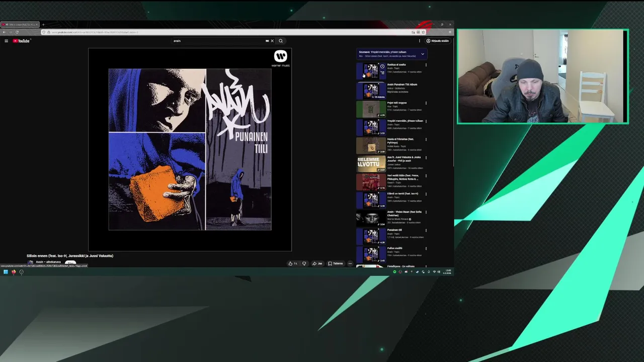Open options menu for 'Veri vetää liikiin'
This screenshot has height=362, width=644.
(426, 175)
